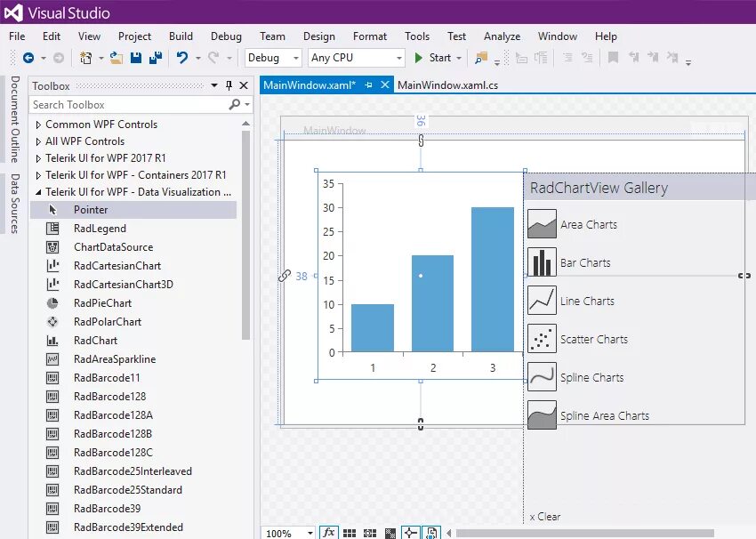Click the designer horizontal scrollbar
This screenshot has width=756, height=539.
585,533
